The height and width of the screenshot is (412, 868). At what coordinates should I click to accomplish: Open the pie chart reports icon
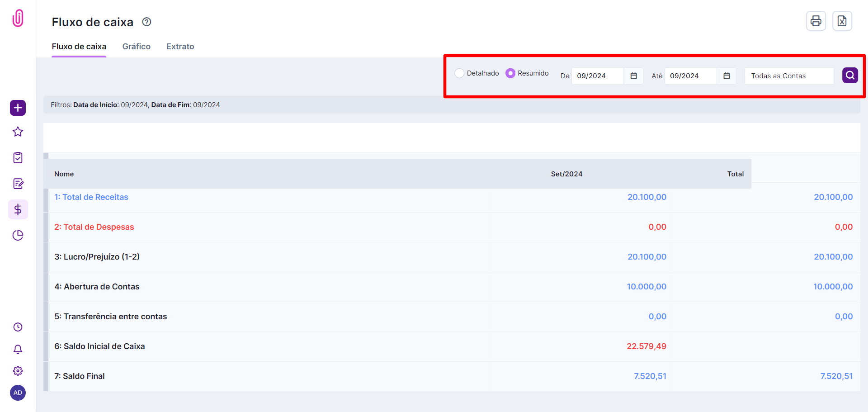click(x=18, y=235)
